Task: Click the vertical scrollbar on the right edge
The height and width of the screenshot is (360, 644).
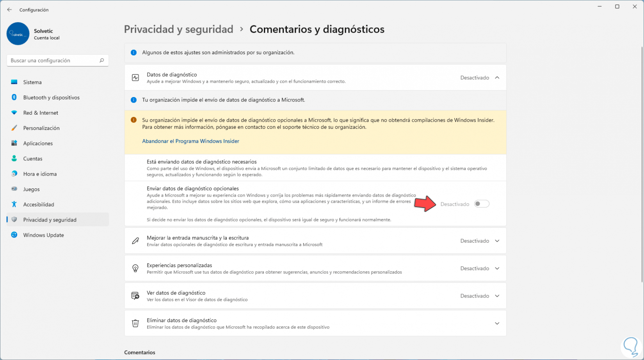Action: 642,164
